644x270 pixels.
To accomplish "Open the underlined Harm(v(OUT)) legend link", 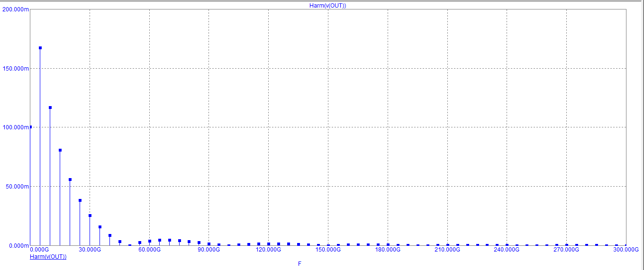I will (x=48, y=256).
